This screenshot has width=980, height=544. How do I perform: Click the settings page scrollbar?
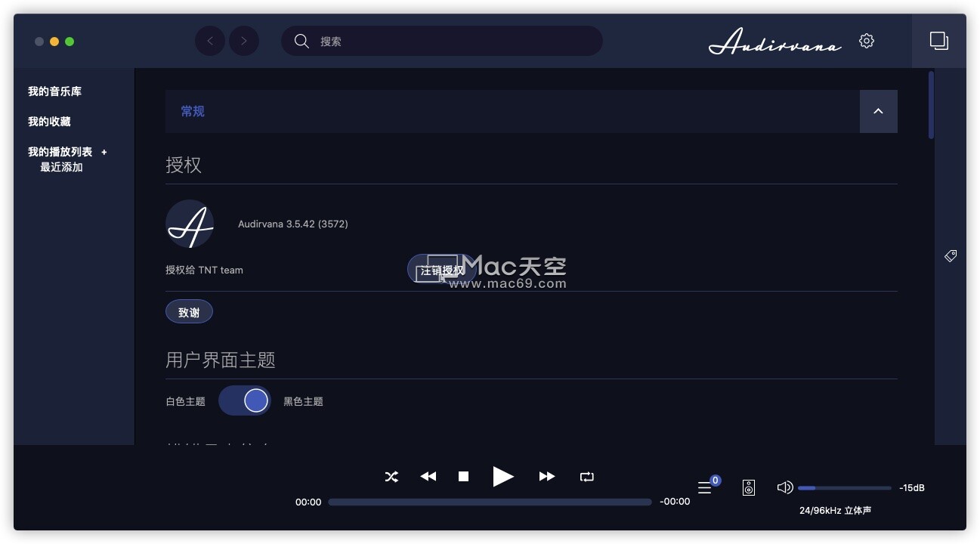click(931, 105)
